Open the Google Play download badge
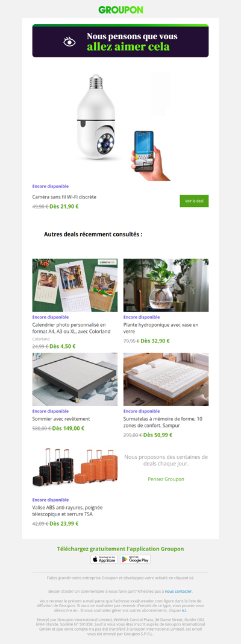This screenshot has height=644, width=241. (135, 559)
